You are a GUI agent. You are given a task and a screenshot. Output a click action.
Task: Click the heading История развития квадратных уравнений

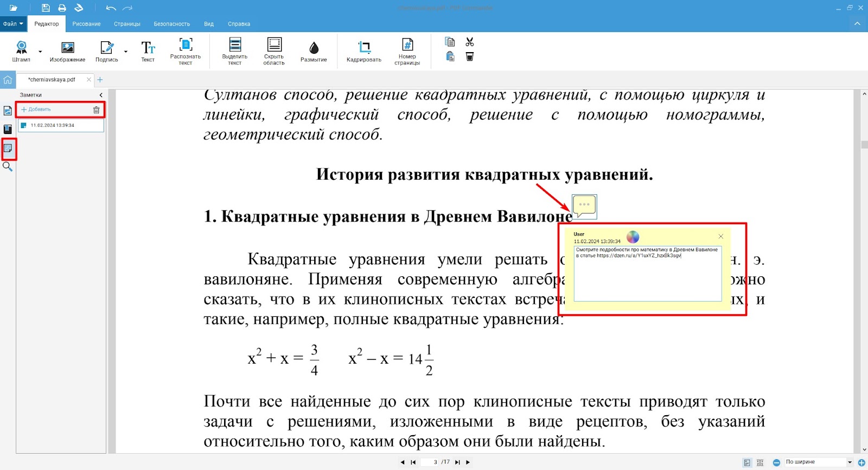484,175
